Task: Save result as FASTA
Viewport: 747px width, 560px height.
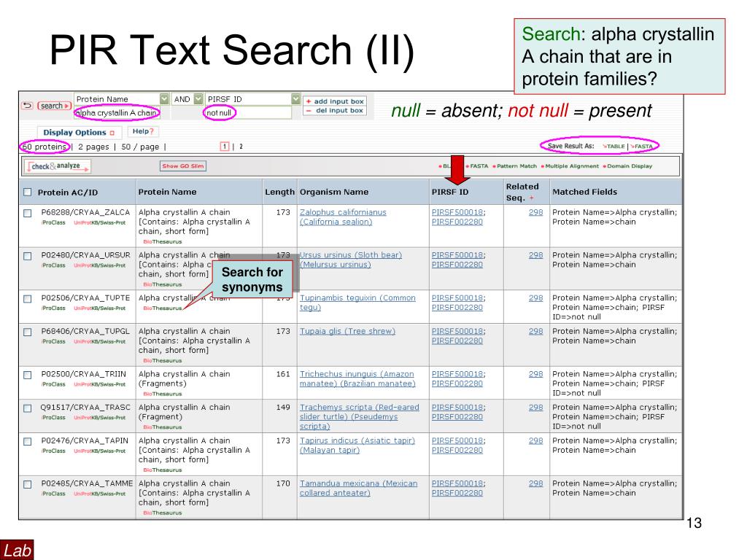Action: click(641, 146)
